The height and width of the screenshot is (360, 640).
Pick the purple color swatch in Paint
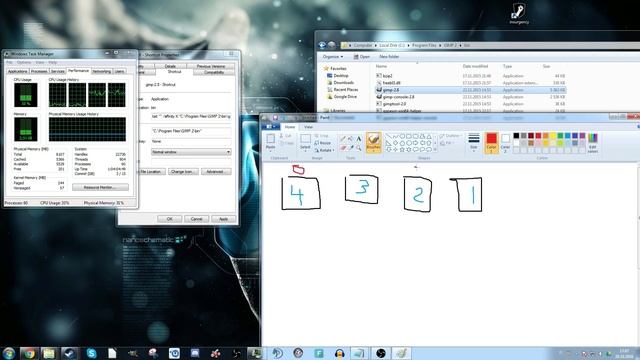[582, 136]
